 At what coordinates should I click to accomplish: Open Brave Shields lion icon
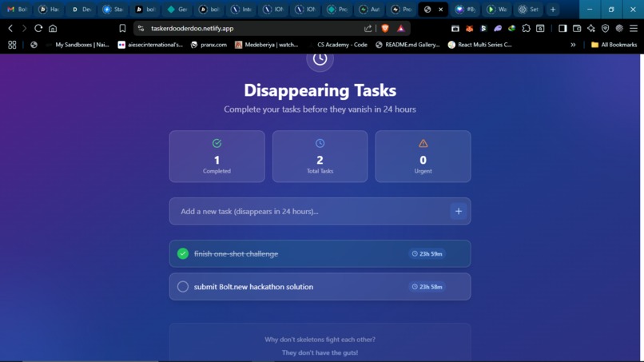[x=385, y=28]
